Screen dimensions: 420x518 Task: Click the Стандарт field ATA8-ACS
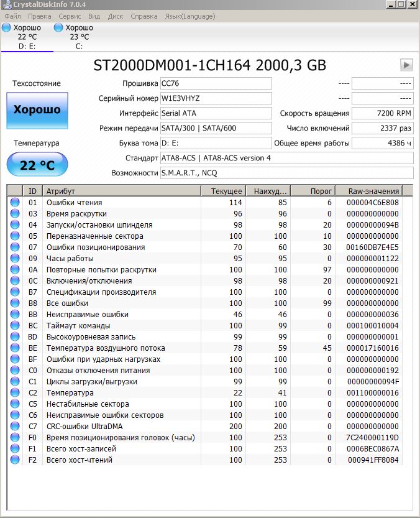point(287,158)
